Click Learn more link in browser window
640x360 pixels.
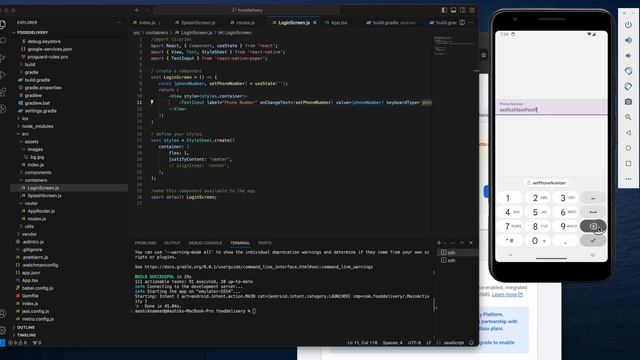click(x=507, y=295)
